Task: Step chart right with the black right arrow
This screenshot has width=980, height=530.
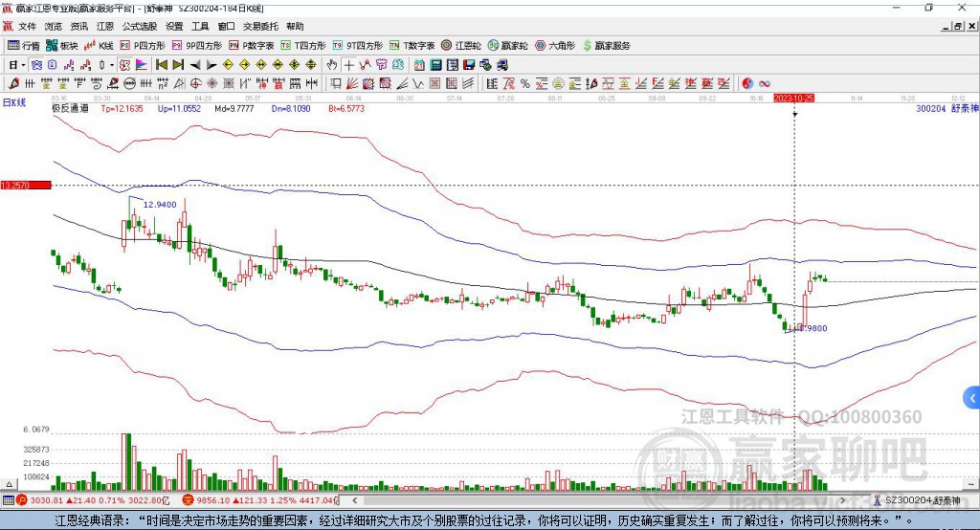Action: 212,65
